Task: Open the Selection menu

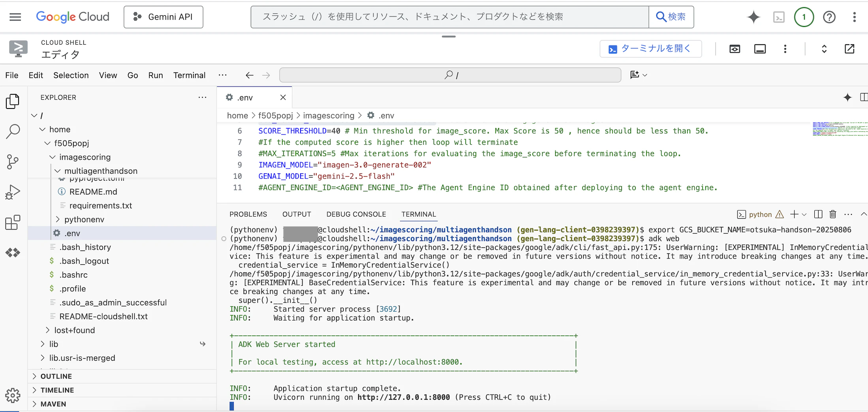Action: point(71,75)
